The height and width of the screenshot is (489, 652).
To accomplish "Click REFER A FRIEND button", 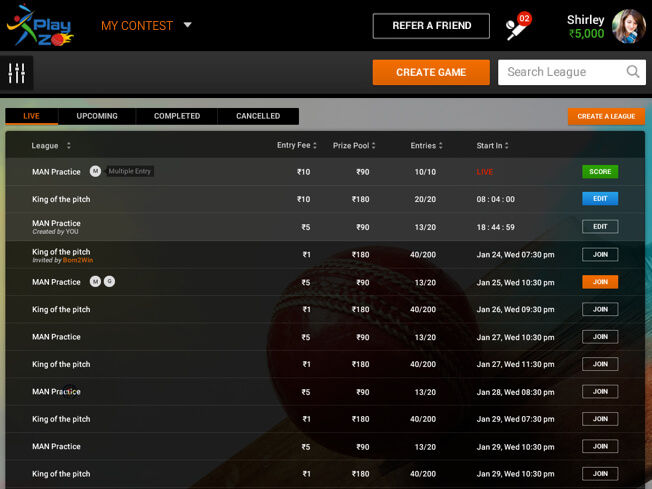I will (431, 26).
